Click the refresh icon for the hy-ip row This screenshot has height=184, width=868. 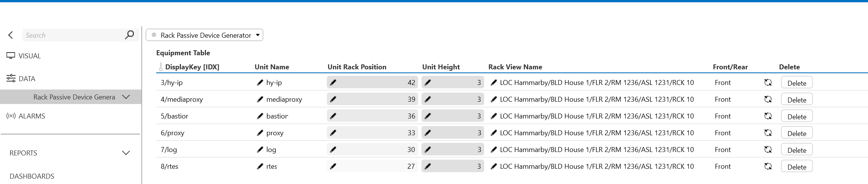[768, 82]
